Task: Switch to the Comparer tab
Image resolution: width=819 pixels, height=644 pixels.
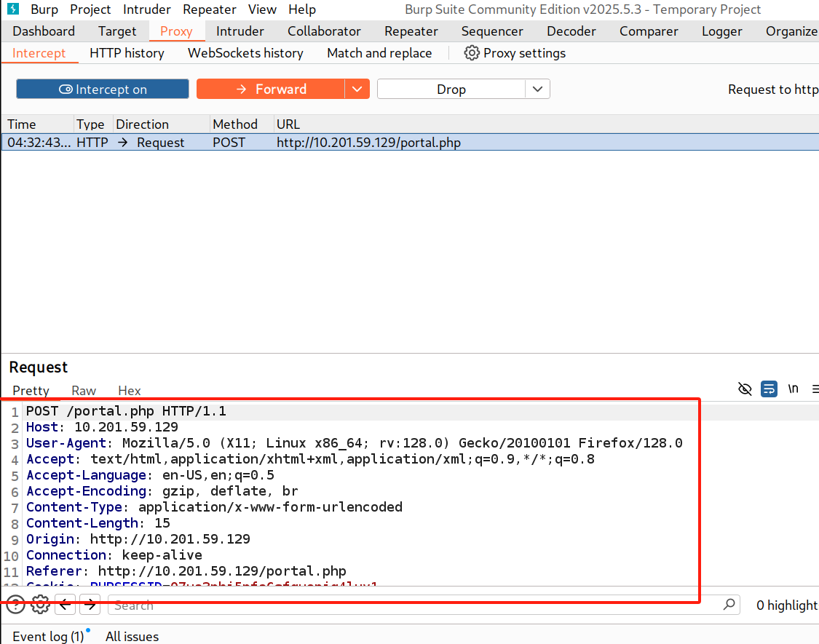Action: tap(649, 31)
